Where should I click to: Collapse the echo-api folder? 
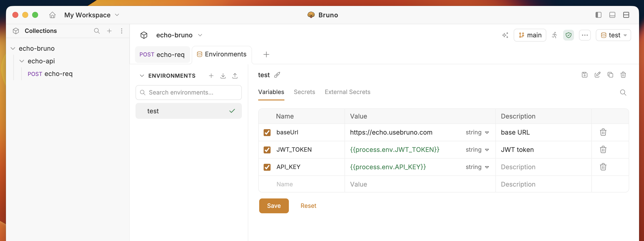22,61
